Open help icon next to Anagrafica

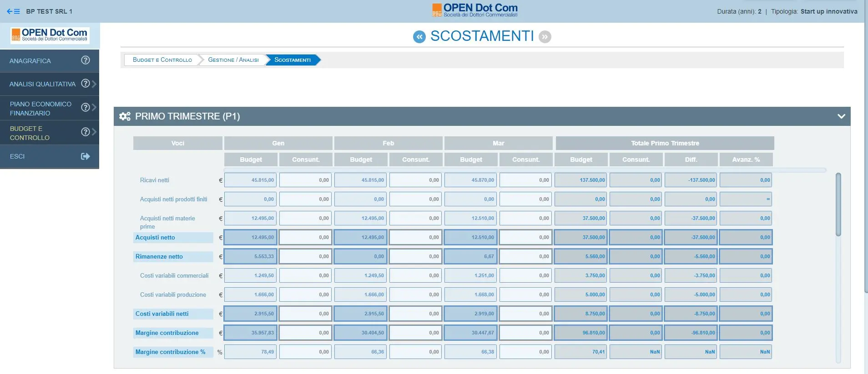[86, 60]
